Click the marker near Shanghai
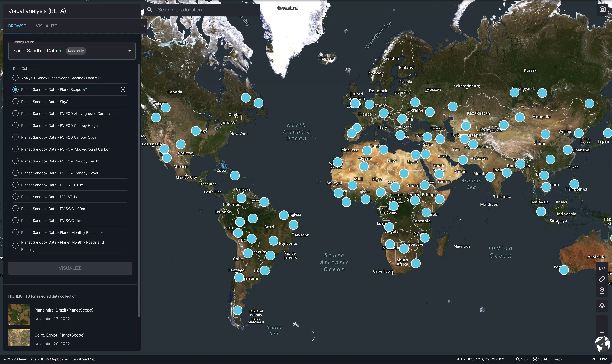Screen dimensions: 612x364 point(567,150)
